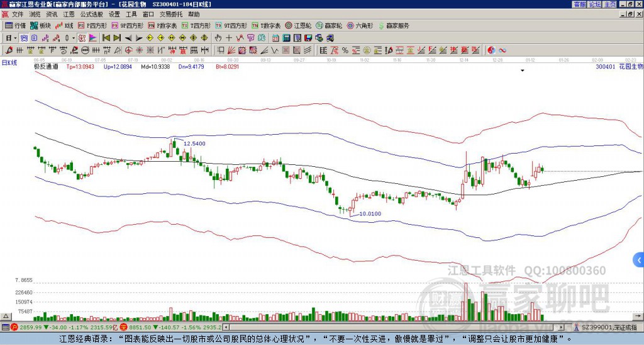Viewport: 644px width, 345px height.
Task: Click the floppy disk save icon
Action: pyautogui.click(x=308, y=38)
